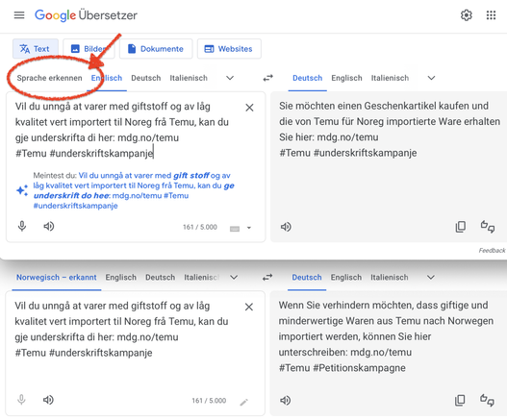Expand upper source language list chevron

pyautogui.click(x=230, y=78)
